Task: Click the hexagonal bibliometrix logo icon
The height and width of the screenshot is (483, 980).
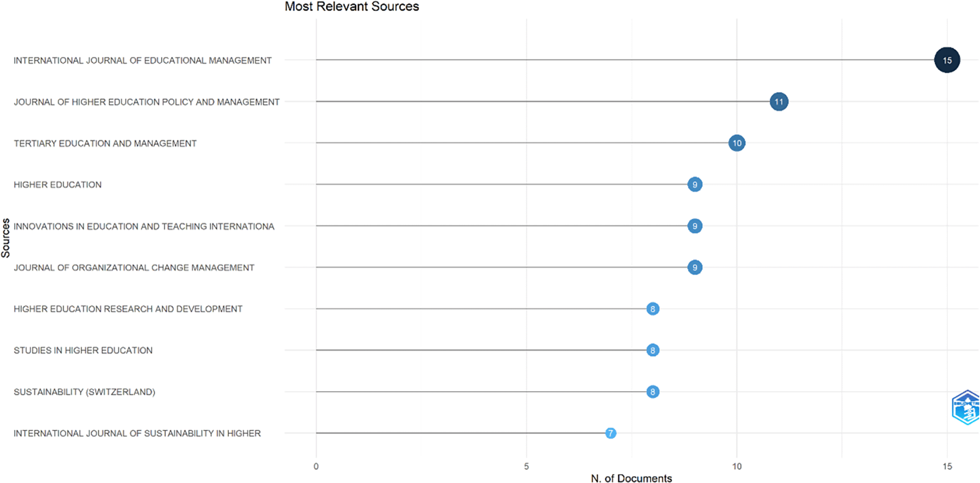Action: point(966,407)
